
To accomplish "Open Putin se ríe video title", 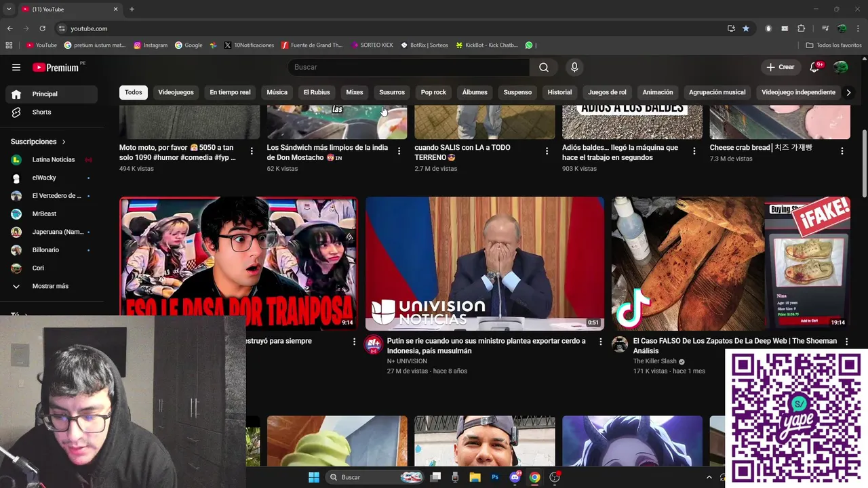I will (486, 346).
